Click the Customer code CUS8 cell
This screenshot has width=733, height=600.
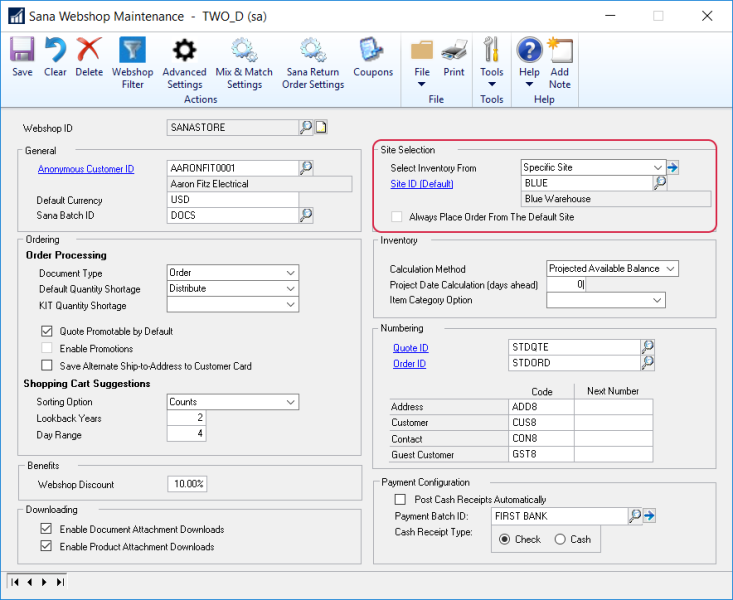[x=541, y=422]
